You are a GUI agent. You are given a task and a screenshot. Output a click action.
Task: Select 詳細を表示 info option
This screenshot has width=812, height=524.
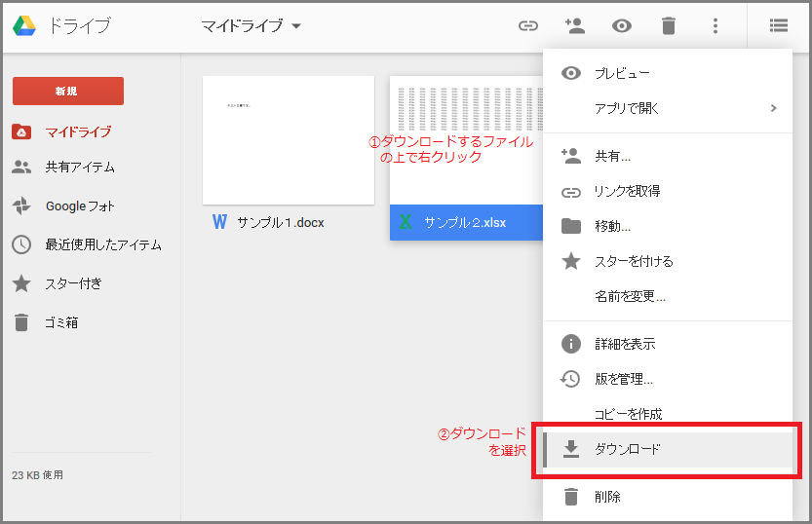668,344
